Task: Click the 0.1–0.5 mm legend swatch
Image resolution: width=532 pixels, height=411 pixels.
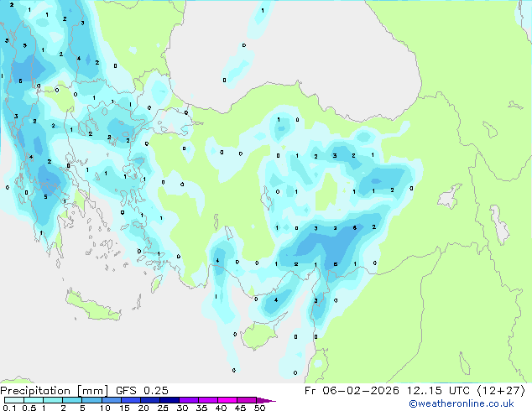Action: 14,400
